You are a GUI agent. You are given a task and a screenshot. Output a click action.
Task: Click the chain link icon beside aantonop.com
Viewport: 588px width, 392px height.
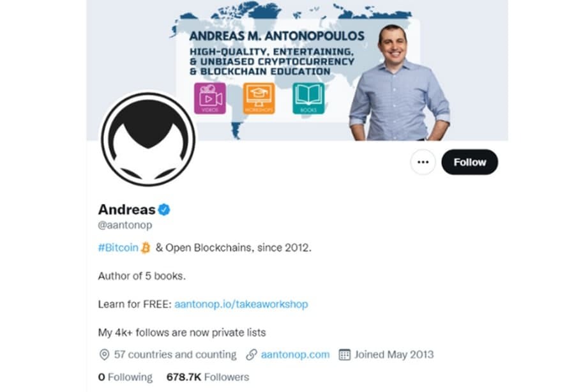[252, 354]
